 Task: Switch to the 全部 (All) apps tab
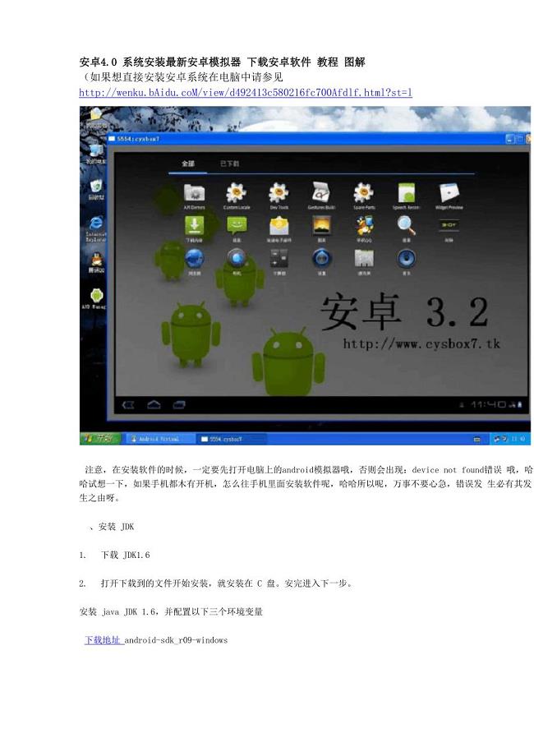(x=188, y=164)
